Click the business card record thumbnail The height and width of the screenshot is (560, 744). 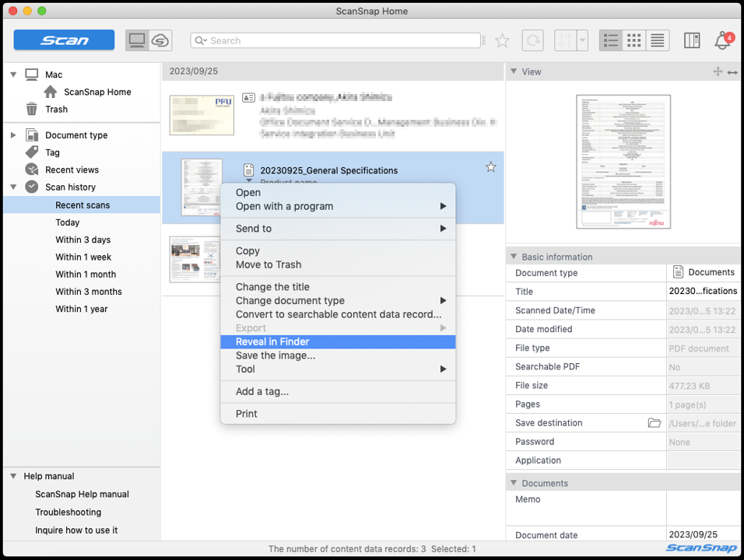tap(202, 115)
